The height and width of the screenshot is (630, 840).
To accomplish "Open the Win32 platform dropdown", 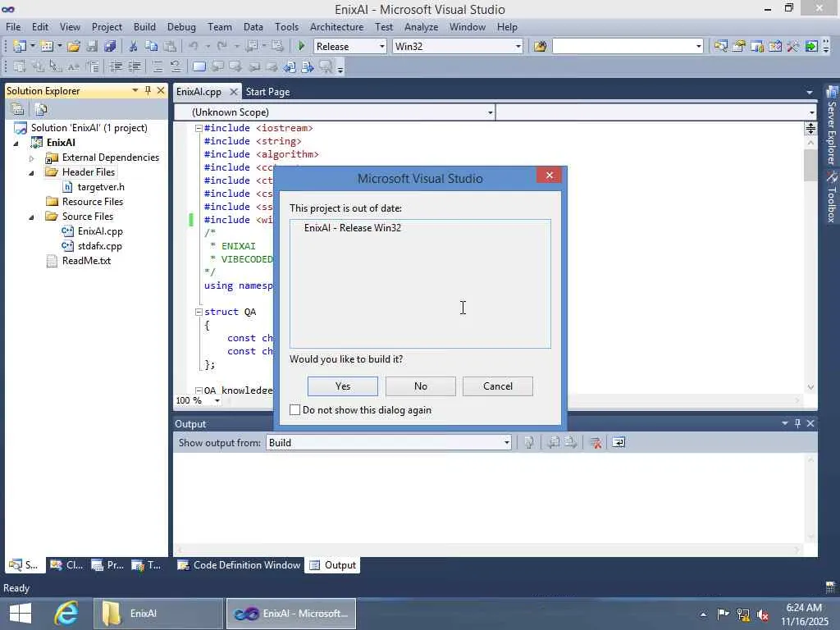I will tap(518, 47).
